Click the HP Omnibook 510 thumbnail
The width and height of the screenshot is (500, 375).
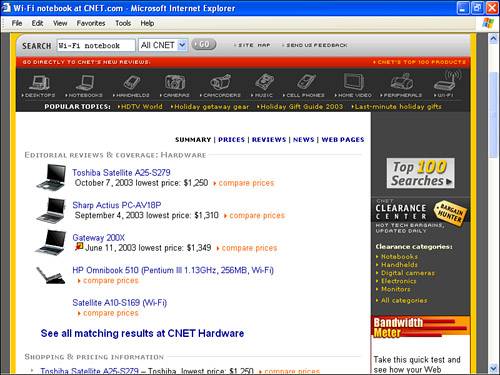51,275
